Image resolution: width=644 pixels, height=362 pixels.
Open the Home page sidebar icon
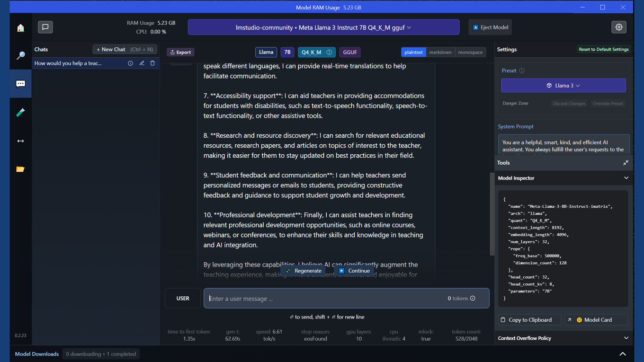pyautogui.click(x=20, y=28)
